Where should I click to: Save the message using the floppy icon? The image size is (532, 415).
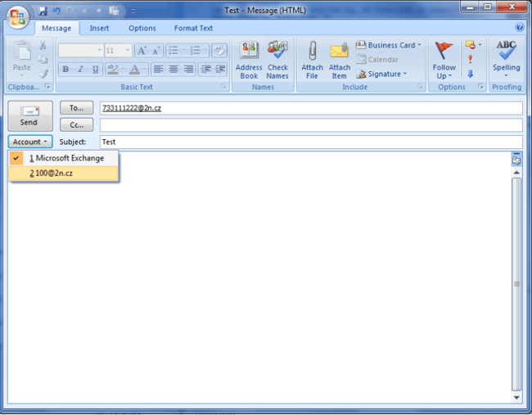(42, 11)
